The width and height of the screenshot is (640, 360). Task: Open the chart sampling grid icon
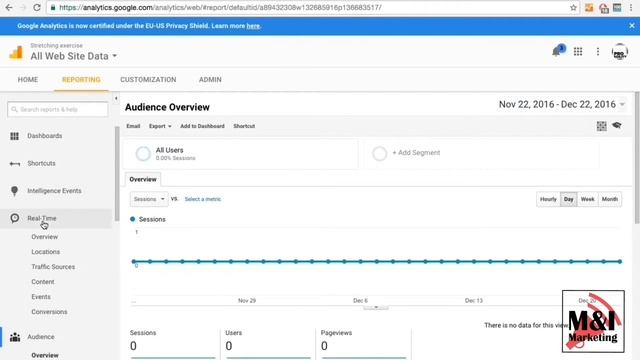[601, 126]
